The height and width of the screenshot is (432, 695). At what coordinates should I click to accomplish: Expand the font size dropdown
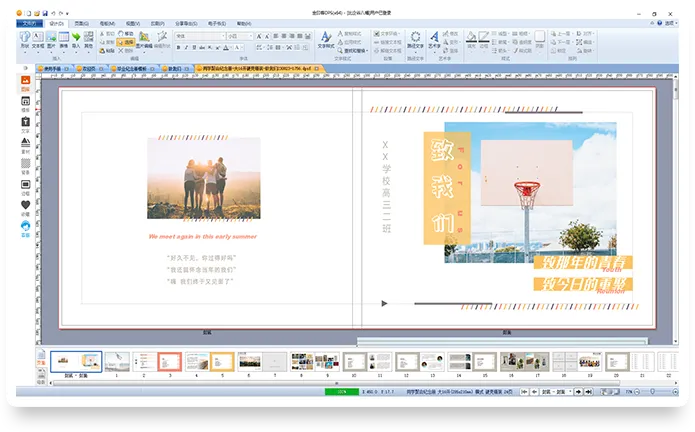(251, 35)
